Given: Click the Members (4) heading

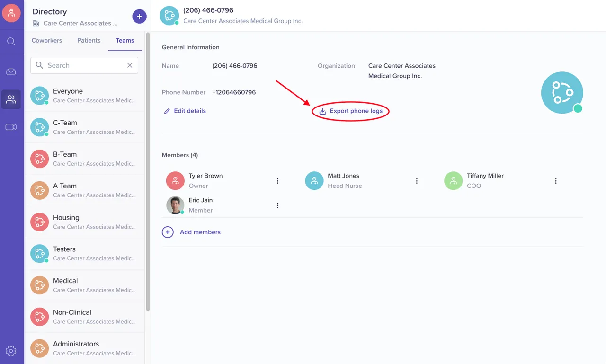Looking at the screenshot, I should [x=180, y=155].
